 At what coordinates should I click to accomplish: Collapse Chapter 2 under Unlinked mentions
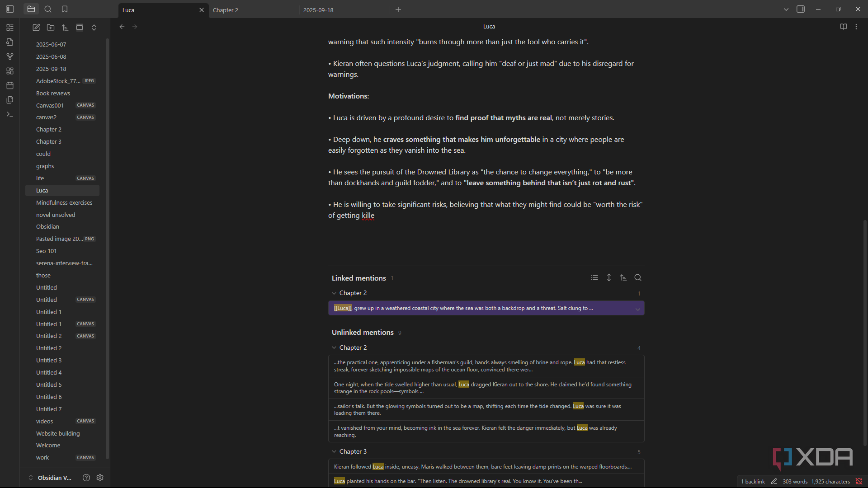point(334,347)
